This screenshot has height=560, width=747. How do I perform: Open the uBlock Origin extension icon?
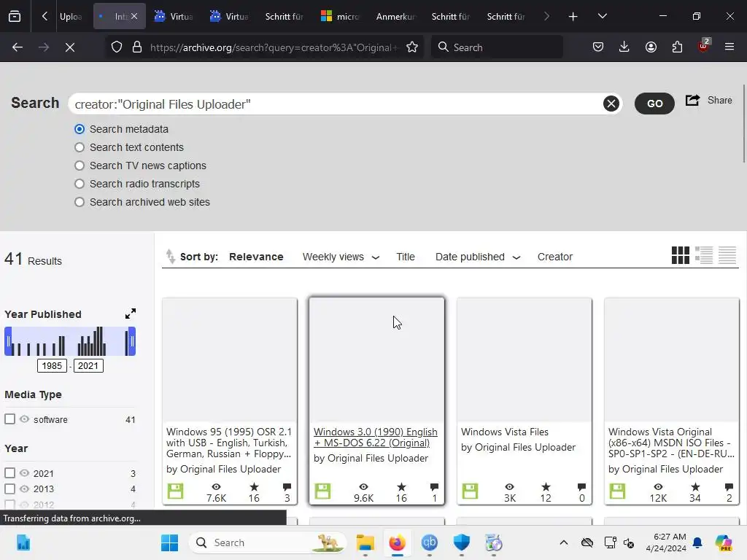pos(704,46)
